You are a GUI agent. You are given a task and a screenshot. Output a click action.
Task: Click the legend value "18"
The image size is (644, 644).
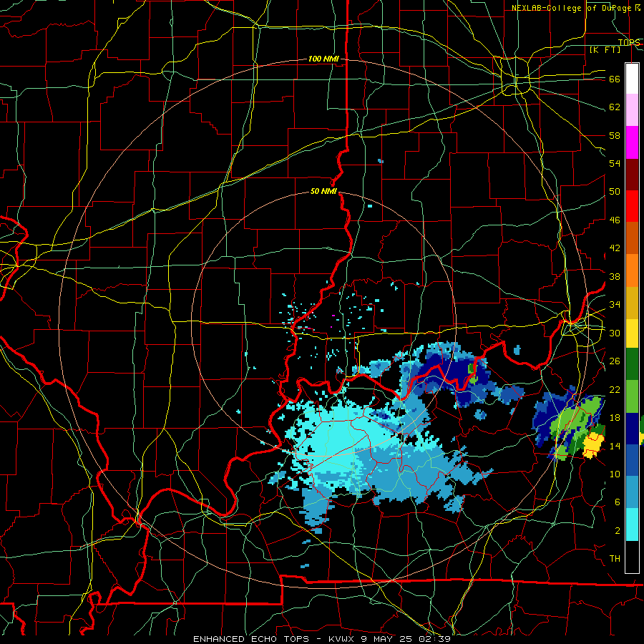(615, 418)
